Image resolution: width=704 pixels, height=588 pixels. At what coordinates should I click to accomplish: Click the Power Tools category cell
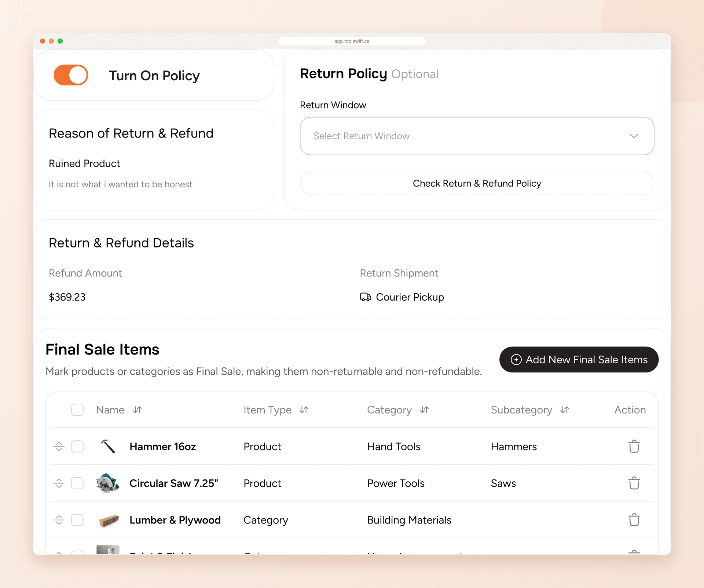[396, 483]
